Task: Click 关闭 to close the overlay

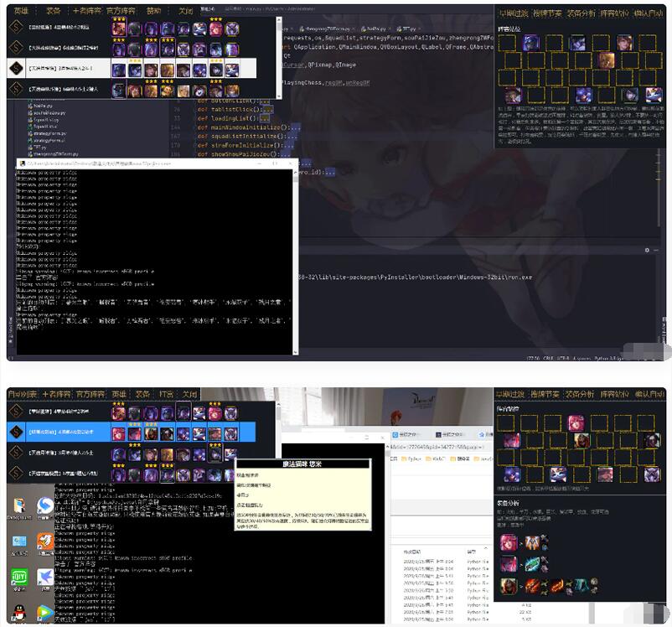Action: point(186,10)
